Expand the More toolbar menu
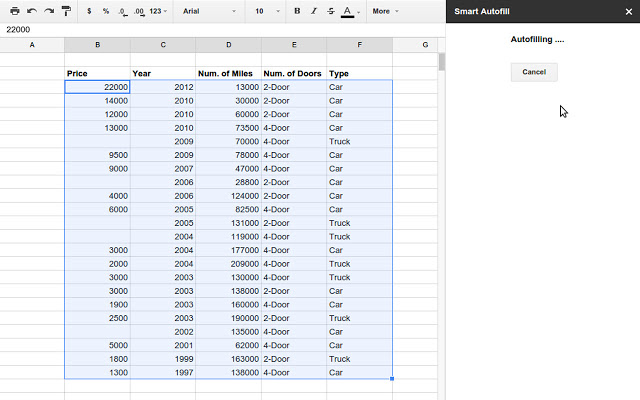 click(x=385, y=11)
